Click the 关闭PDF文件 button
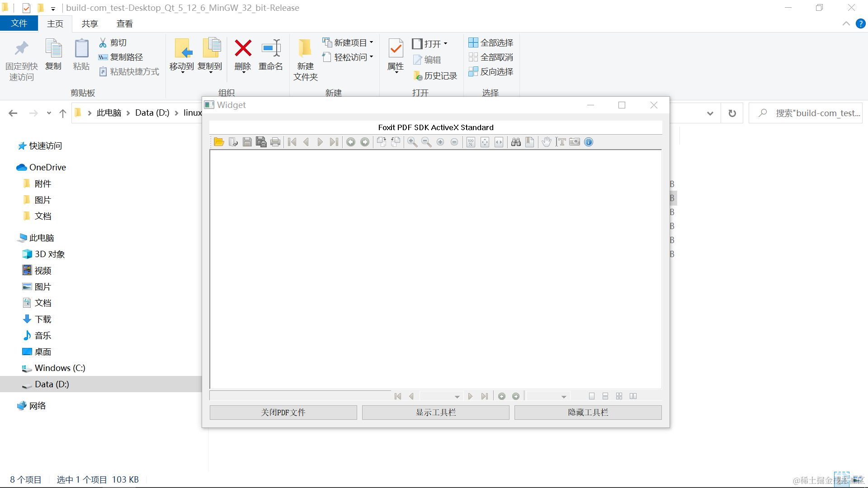The image size is (868, 488). (283, 412)
